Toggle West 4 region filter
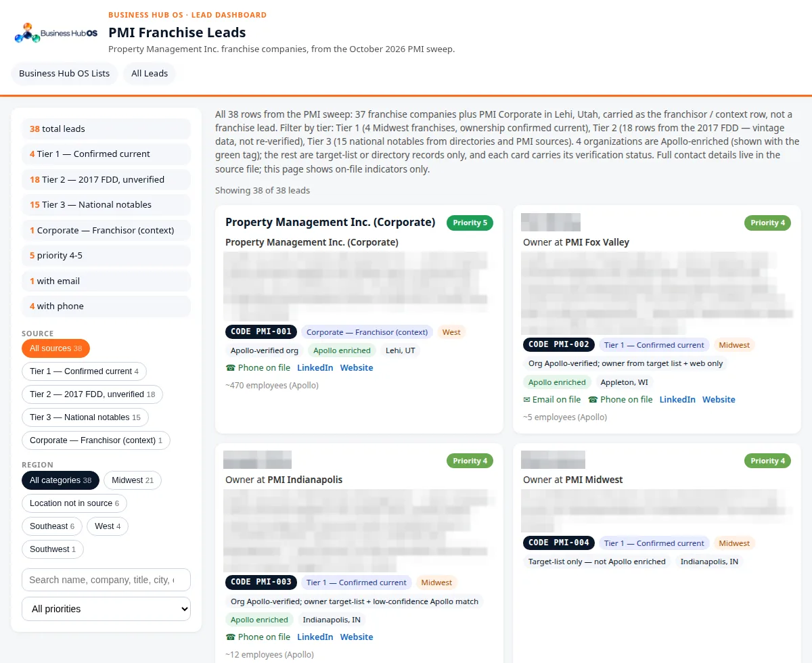The width and height of the screenshot is (812, 663). [108, 526]
